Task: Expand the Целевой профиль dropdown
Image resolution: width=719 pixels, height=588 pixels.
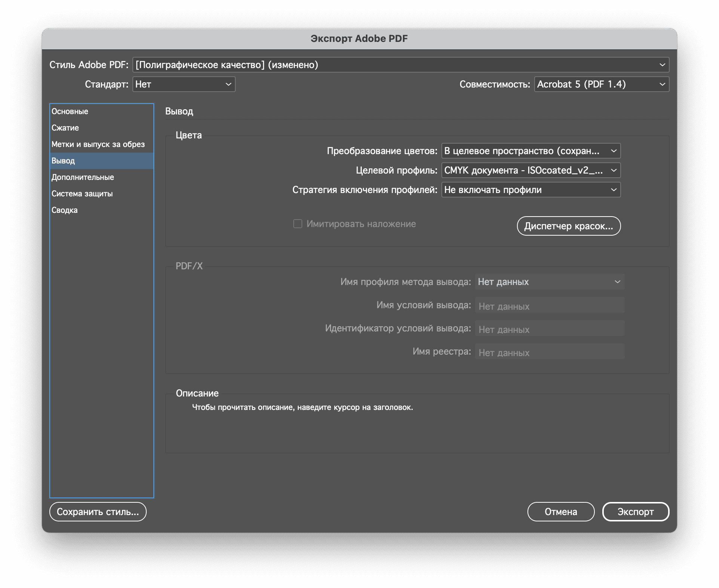Action: pos(531,170)
